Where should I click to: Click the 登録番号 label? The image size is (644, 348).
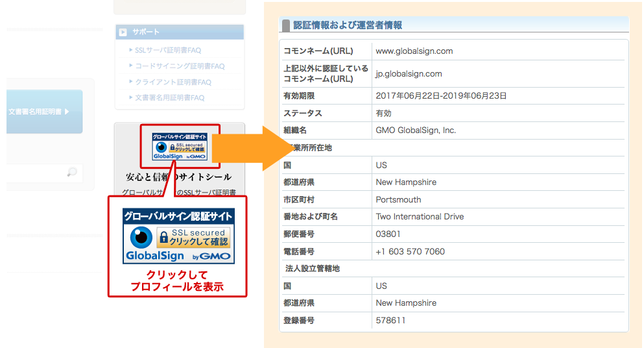[299, 321]
